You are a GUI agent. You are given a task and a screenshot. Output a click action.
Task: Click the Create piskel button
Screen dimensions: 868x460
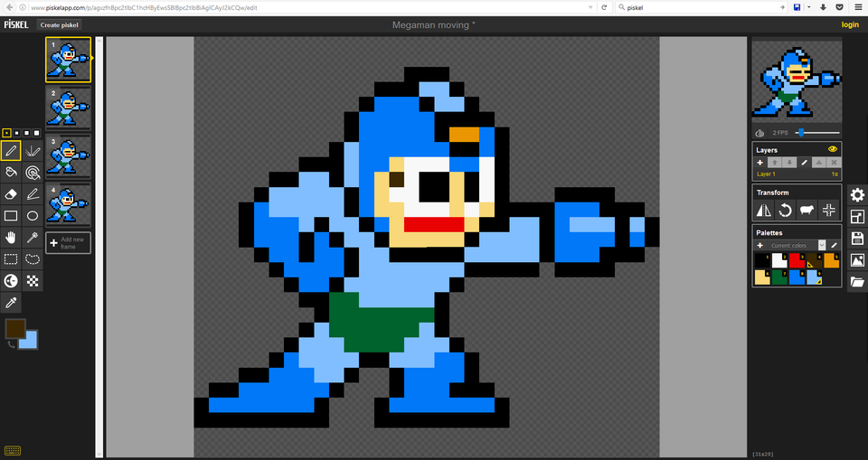(x=58, y=24)
